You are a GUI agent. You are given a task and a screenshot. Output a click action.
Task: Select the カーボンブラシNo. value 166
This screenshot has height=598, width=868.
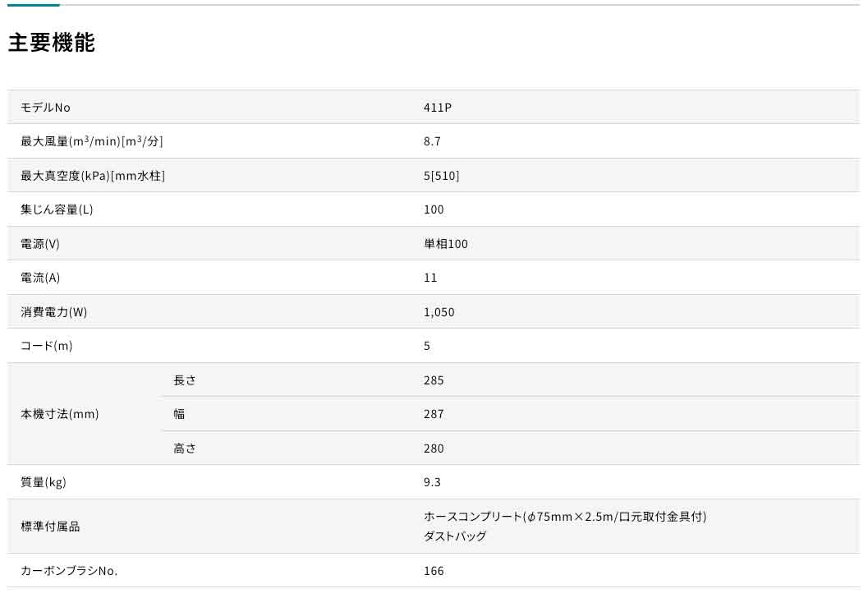(x=434, y=571)
